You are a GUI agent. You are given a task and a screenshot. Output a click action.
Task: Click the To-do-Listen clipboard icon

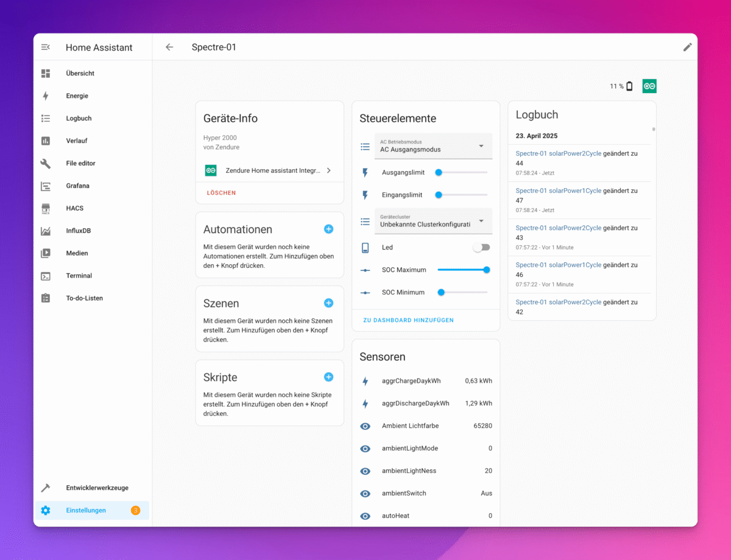46,298
